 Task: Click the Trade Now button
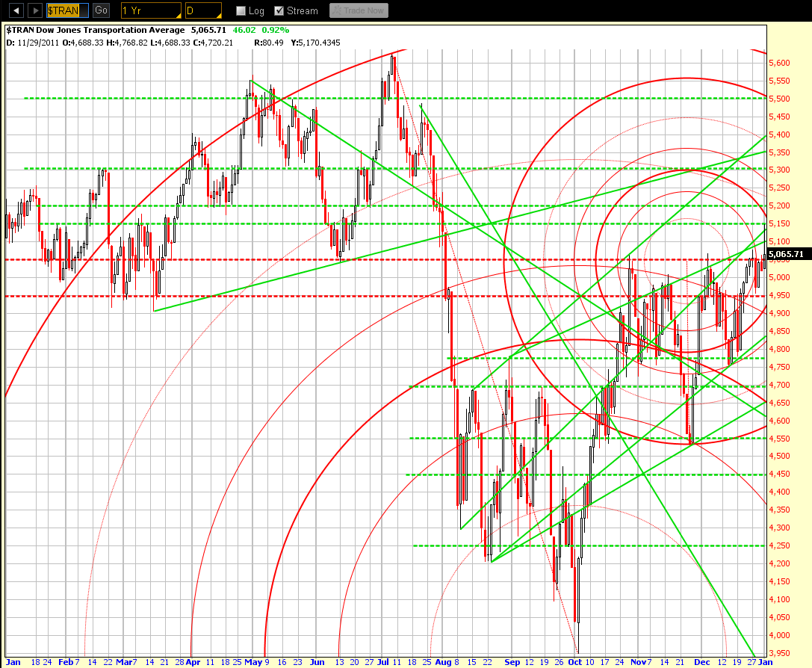click(x=359, y=10)
